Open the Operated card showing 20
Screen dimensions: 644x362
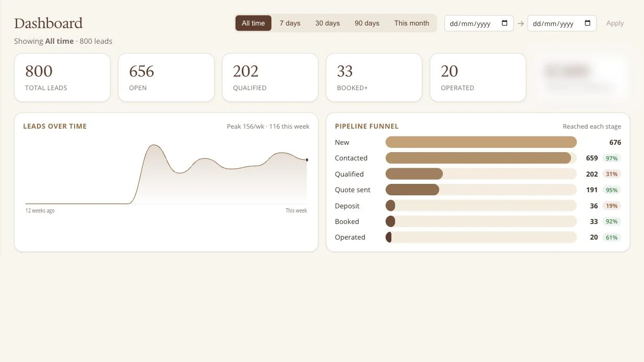[478, 78]
